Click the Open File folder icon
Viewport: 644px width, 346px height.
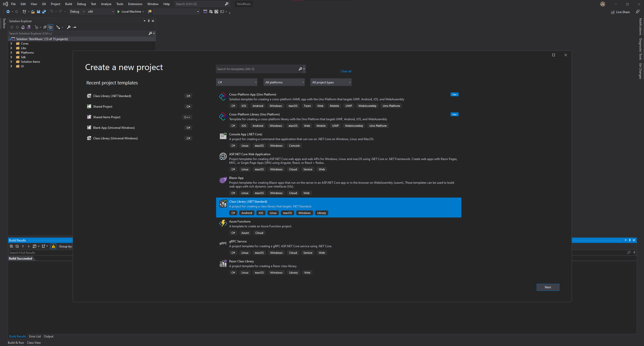33,12
